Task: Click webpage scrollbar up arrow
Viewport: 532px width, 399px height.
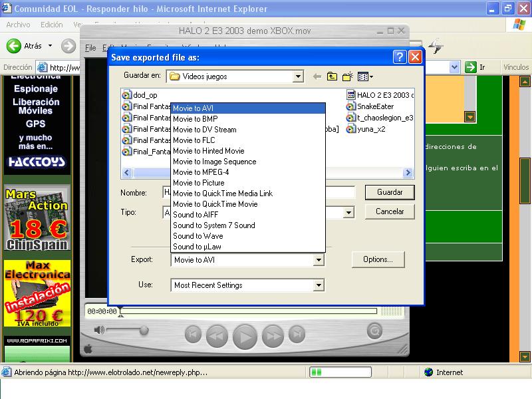Action: coord(525,81)
